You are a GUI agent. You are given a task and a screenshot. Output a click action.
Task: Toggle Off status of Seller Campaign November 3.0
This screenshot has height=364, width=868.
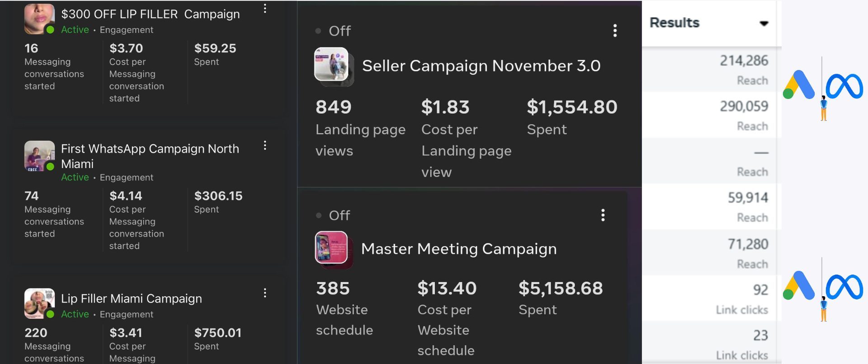(334, 31)
